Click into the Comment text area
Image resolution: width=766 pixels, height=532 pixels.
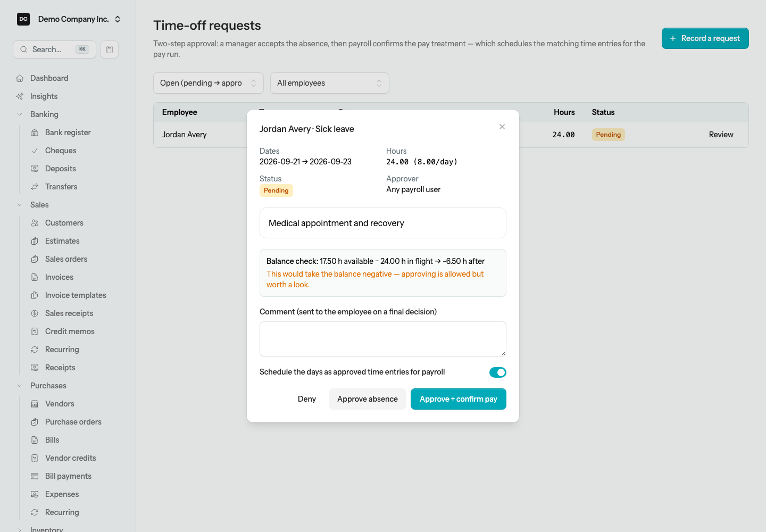(383, 339)
